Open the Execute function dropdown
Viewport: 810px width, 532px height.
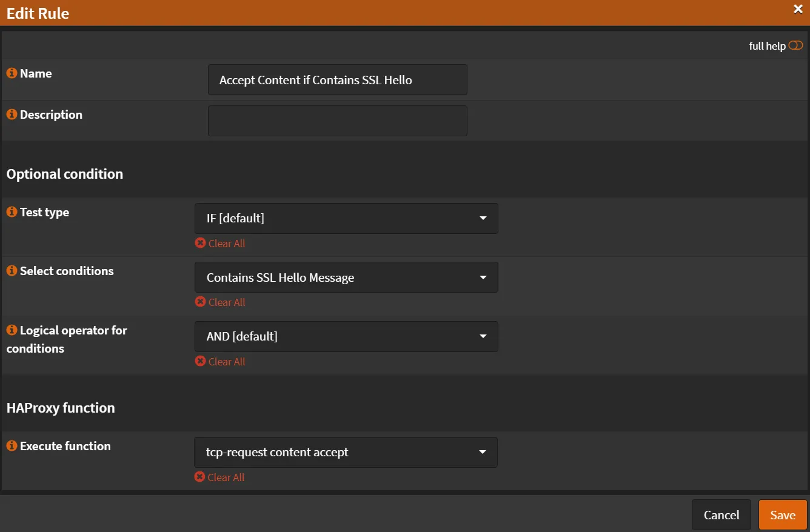[x=346, y=452]
